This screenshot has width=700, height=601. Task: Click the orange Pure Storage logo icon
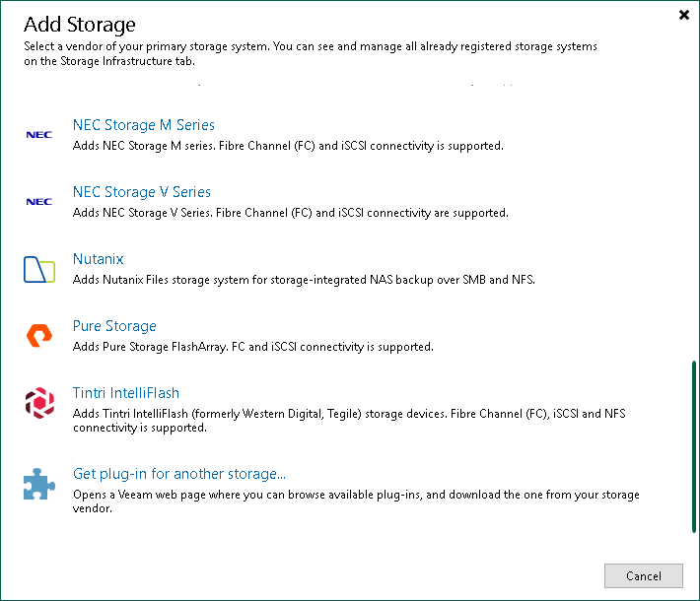[39, 336]
